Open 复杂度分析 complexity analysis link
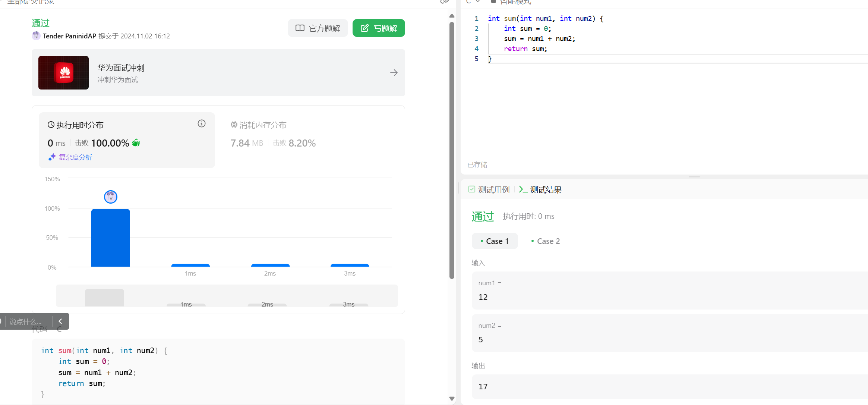This screenshot has width=868, height=405. (x=75, y=157)
